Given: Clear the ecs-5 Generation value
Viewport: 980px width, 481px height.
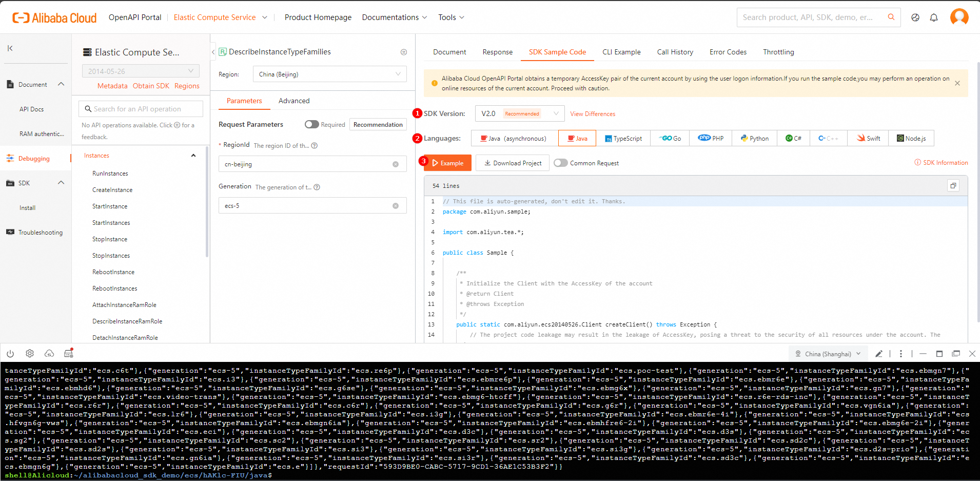Looking at the screenshot, I should coord(396,206).
